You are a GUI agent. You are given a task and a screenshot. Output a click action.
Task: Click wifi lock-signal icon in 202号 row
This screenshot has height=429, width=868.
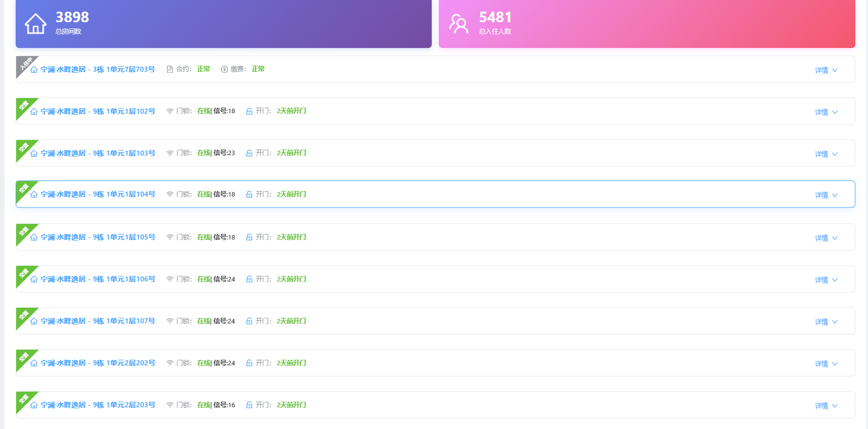point(170,363)
